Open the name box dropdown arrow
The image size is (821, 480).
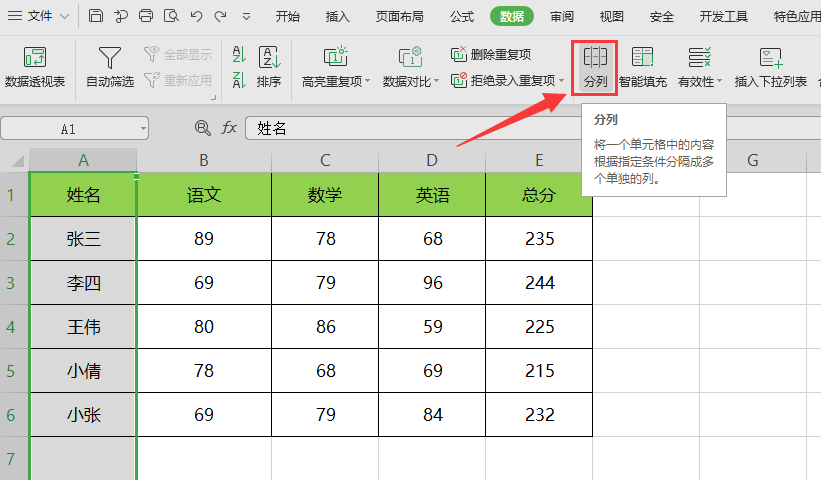coord(144,129)
